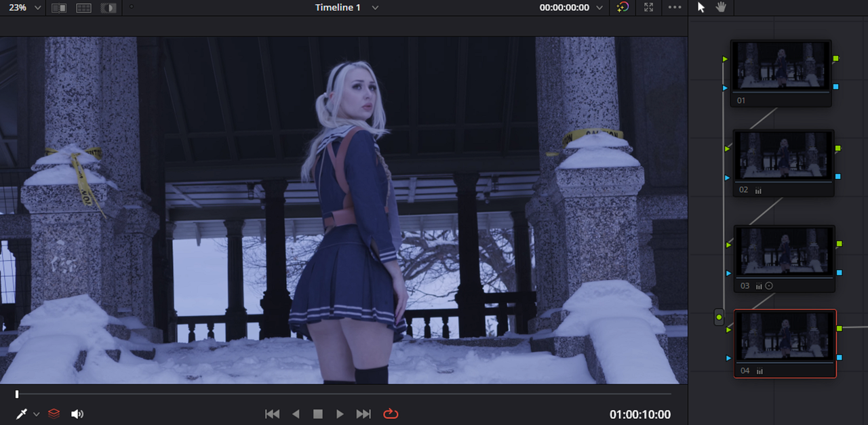Open the 23% viewer zoom dropdown
Viewport: 868px width, 425px height.
pyautogui.click(x=24, y=7)
